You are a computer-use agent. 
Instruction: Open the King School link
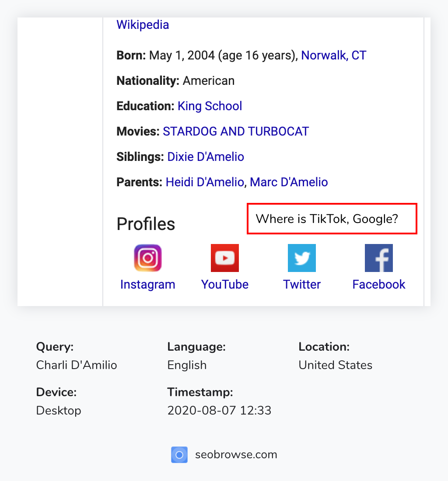[x=210, y=106]
